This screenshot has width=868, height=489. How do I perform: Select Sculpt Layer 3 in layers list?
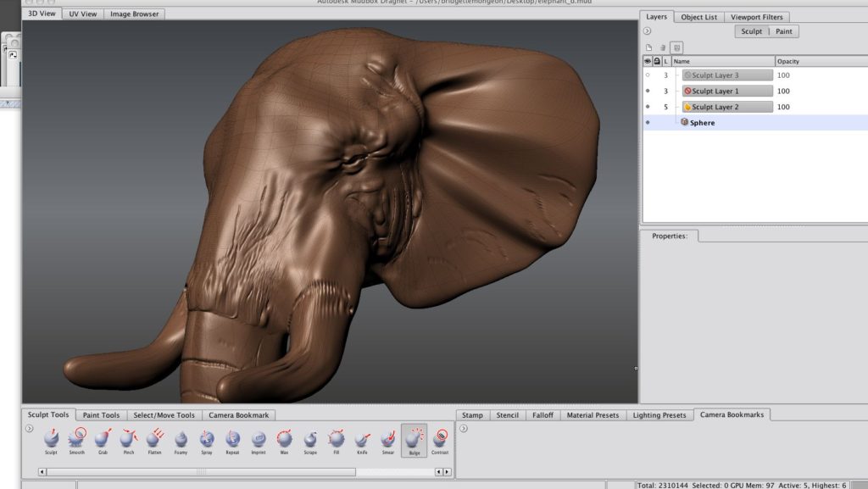coord(727,75)
